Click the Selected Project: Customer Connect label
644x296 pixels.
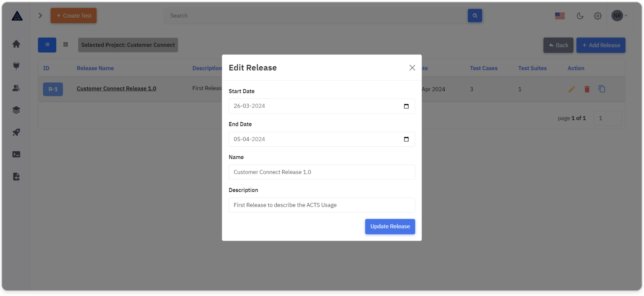coord(128,45)
